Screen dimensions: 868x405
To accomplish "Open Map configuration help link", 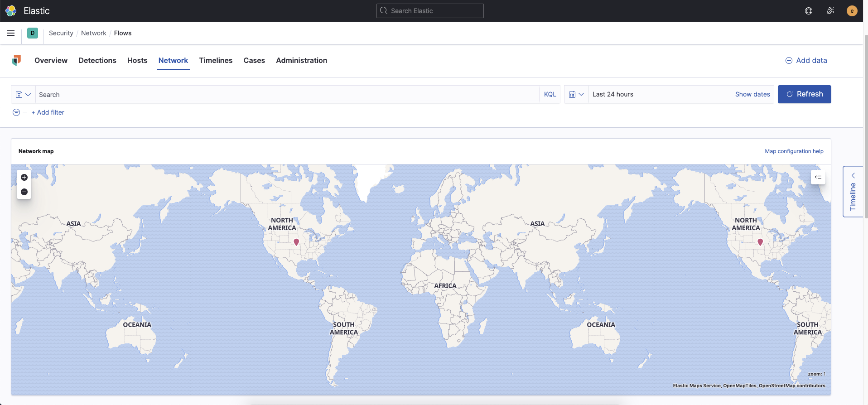I will [794, 151].
